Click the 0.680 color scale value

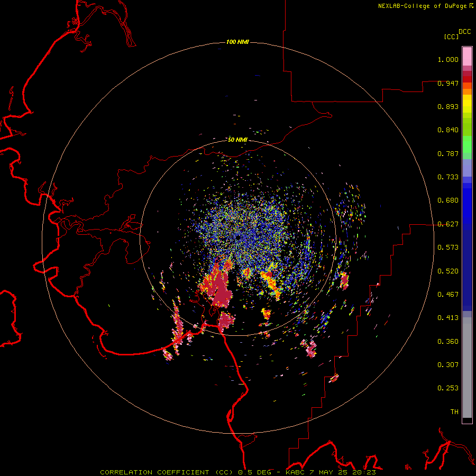click(448, 200)
